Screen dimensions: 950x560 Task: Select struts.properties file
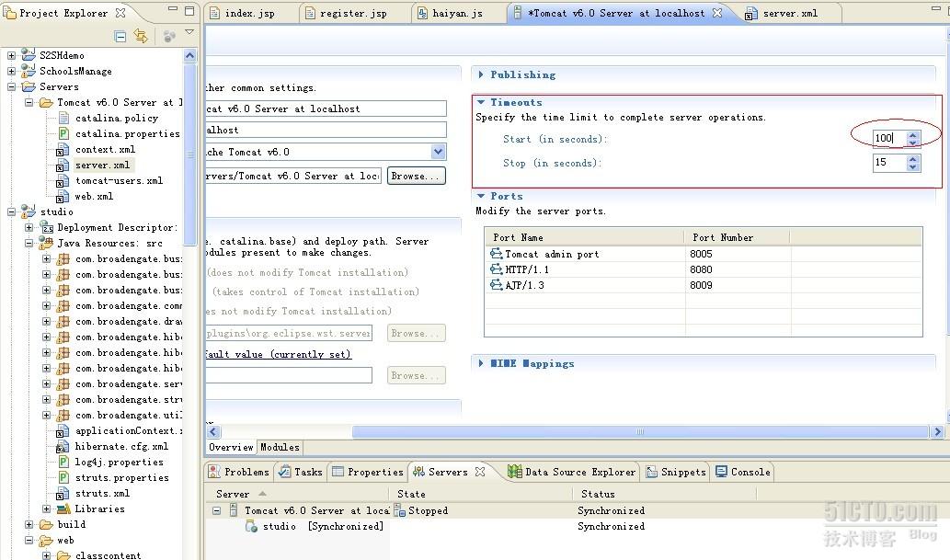[x=121, y=477]
